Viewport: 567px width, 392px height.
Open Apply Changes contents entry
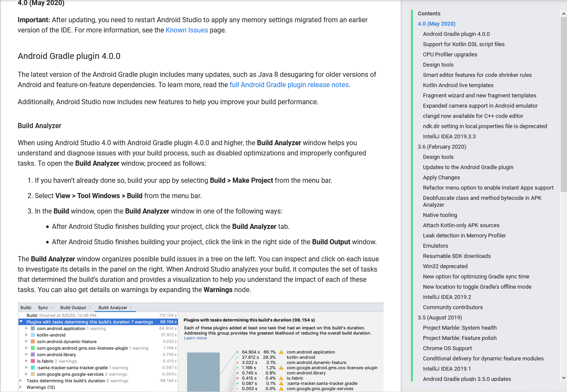pos(441,178)
